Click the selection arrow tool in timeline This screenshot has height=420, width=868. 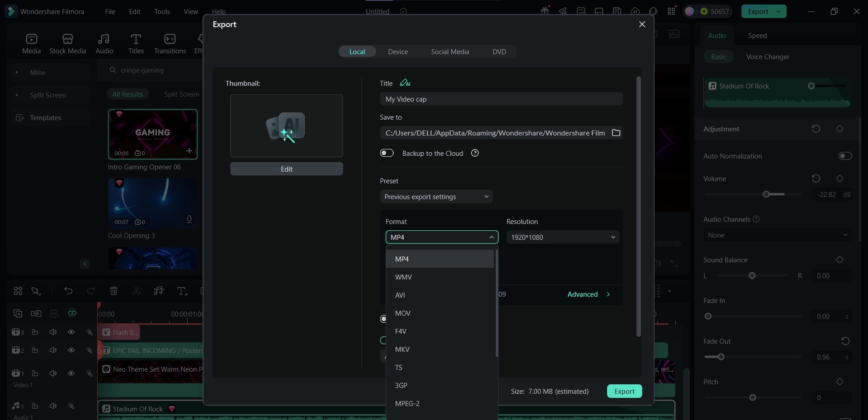click(x=36, y=291)
